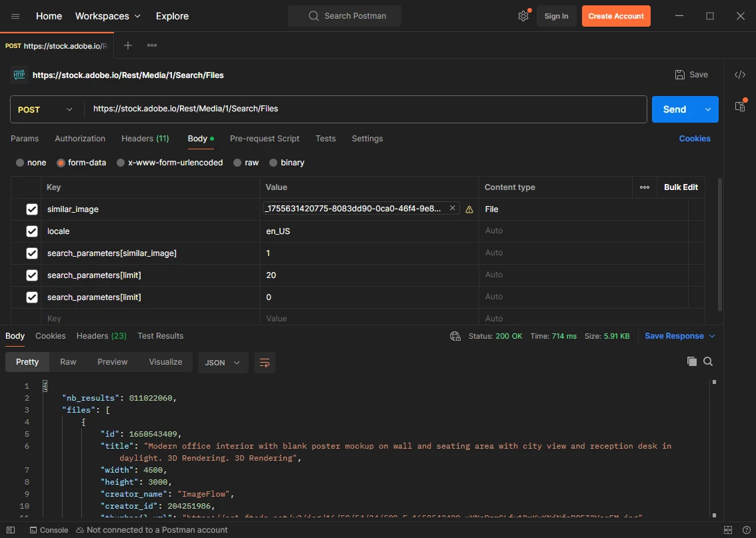
Task: Expand the Save Response dropdown
Action: coord(712,336)
